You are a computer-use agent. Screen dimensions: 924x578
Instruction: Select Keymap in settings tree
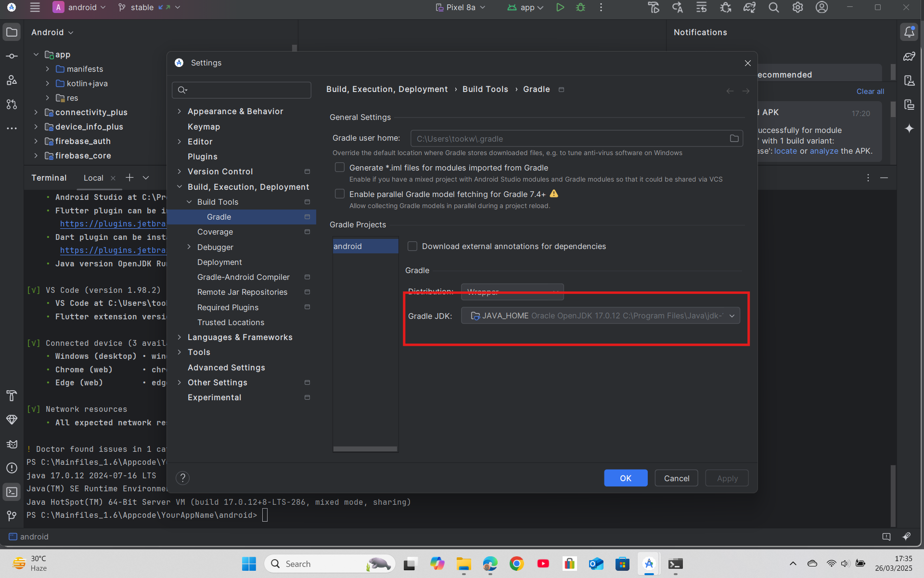(204, 127)
